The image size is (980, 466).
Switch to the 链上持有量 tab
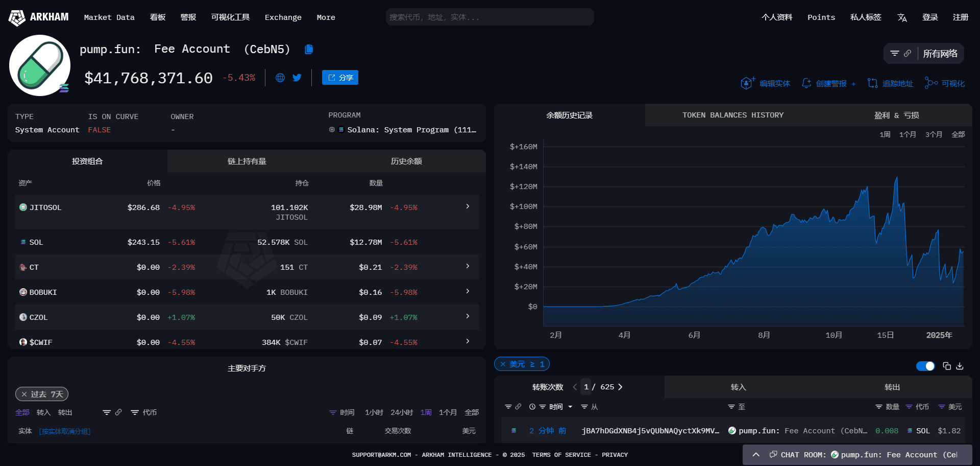[x=247, y=161]
